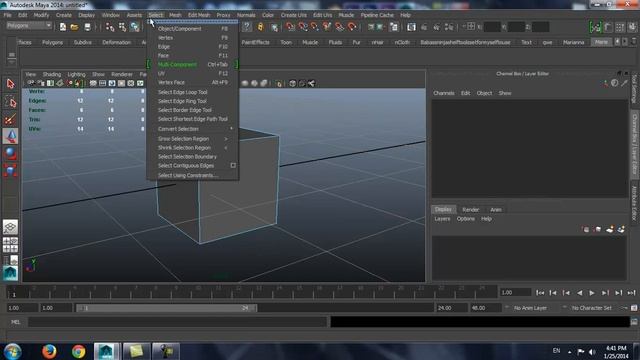Activate the Lasso select tool
The image size is (640, 360).
11,102
